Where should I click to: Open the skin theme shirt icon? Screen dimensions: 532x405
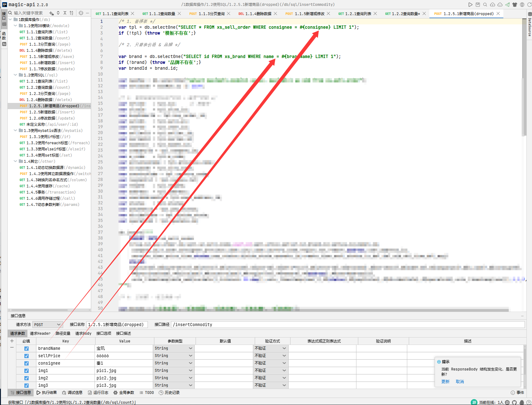pyautogui.click(x=514, y=5)
